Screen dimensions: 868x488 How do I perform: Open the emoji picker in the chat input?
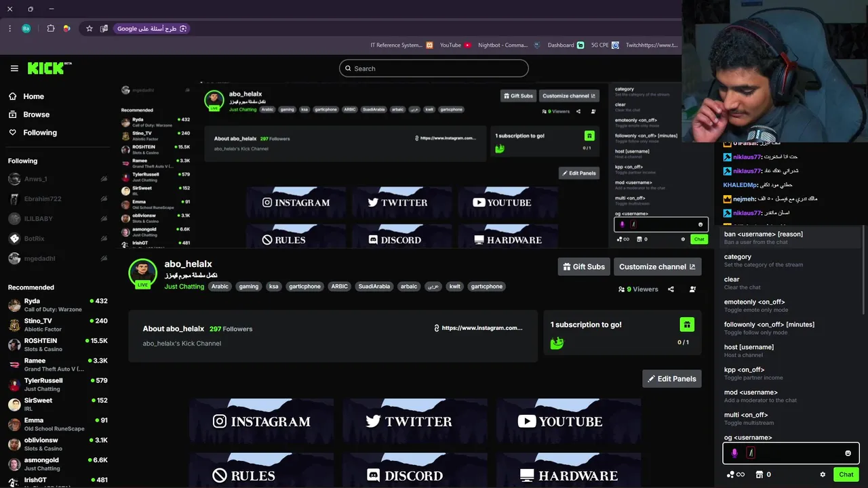point(848,453)
